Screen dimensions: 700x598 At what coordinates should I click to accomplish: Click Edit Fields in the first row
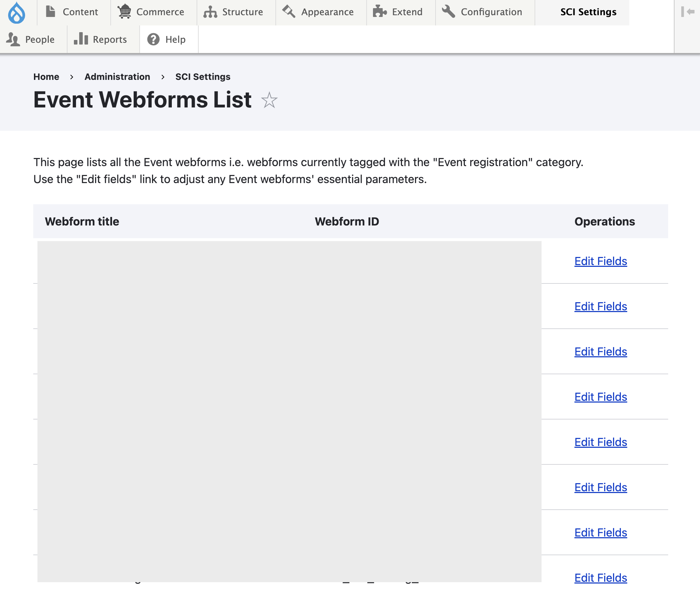601,261
